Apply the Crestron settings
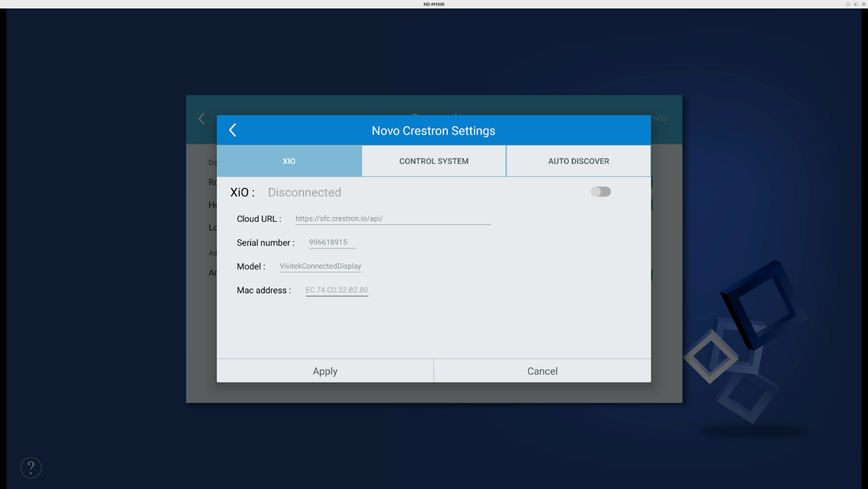Screen dimensions: 868x489 pos(325,371)
